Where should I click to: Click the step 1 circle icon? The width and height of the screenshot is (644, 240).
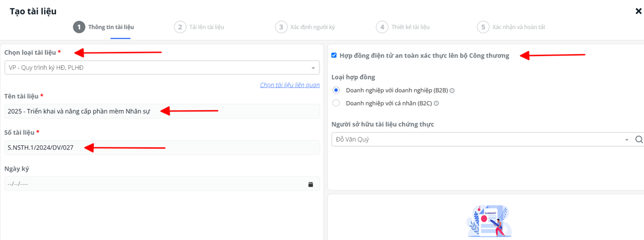[x=79, y=27]
